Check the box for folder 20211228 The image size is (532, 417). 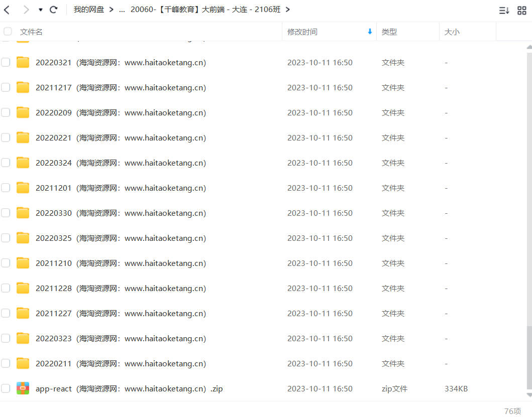click(x=6, y=288)
